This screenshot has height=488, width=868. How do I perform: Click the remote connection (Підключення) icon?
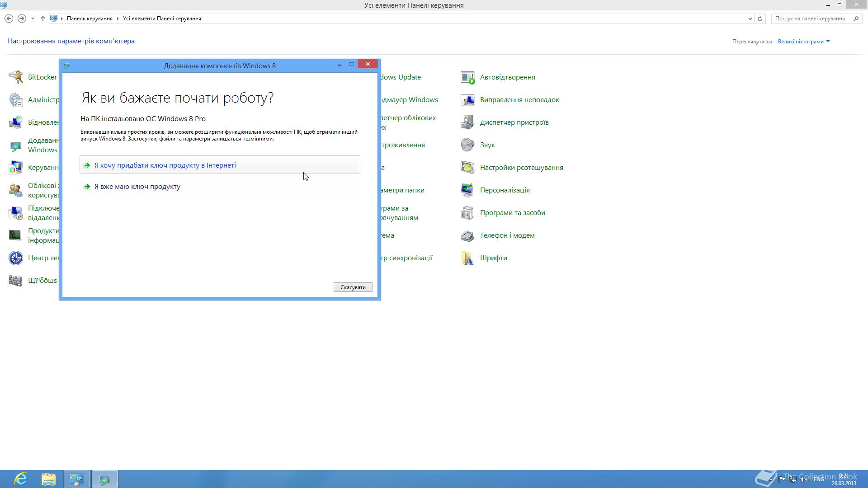16,213
